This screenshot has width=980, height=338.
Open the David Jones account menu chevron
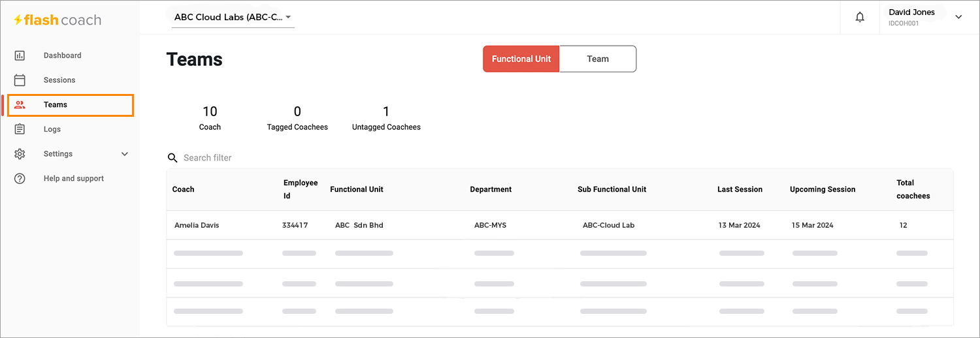pos(958,18)
